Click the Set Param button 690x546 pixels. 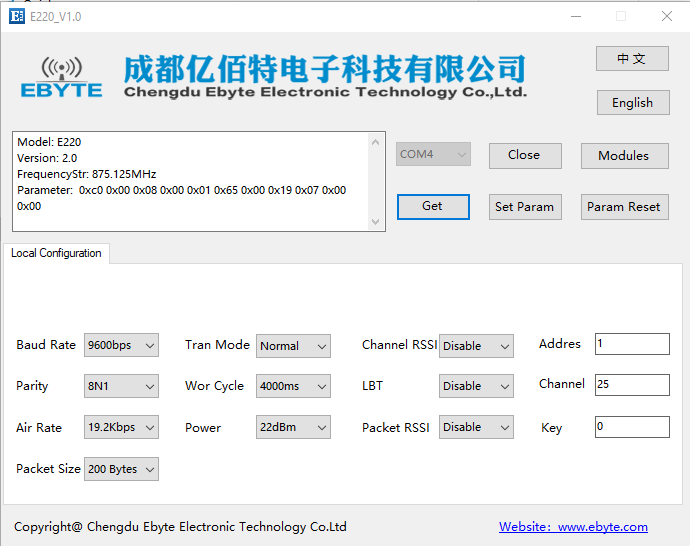tap(525, 207)
